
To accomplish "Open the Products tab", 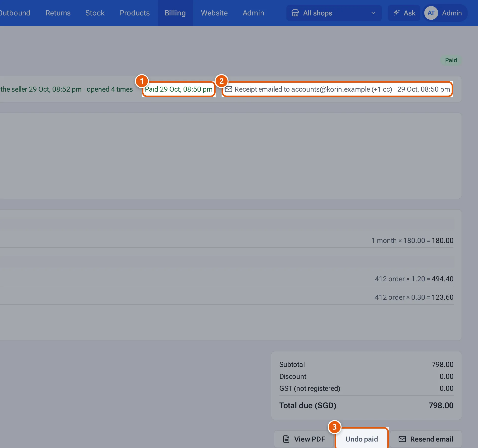I will (x=135, y=13).
